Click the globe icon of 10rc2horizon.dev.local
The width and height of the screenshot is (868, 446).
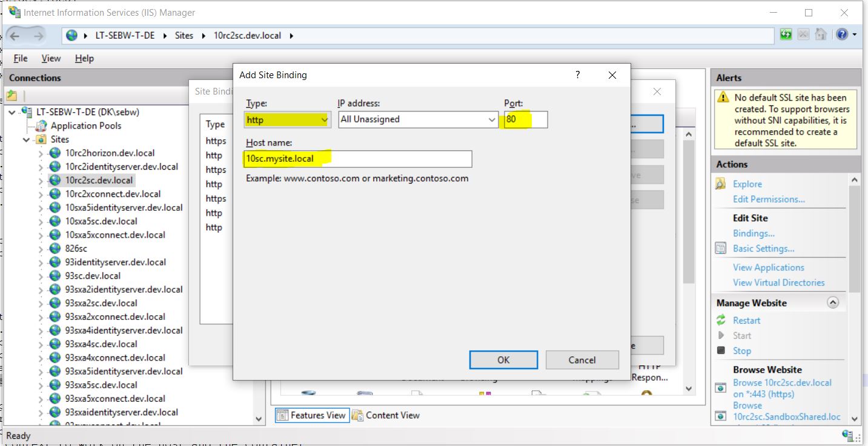coord(55,153)
